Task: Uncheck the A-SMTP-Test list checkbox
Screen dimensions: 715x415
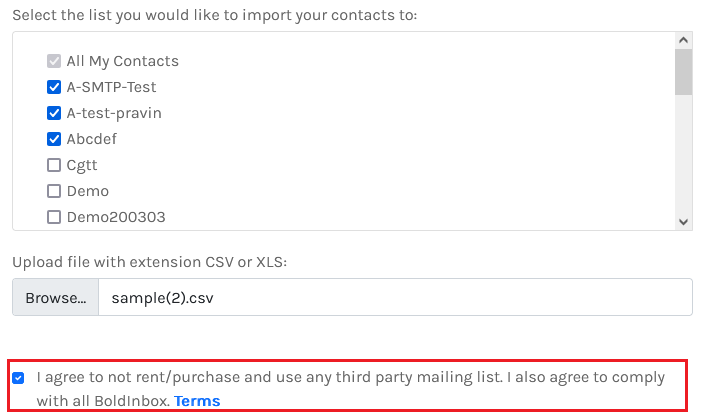Action: [54, 87]
